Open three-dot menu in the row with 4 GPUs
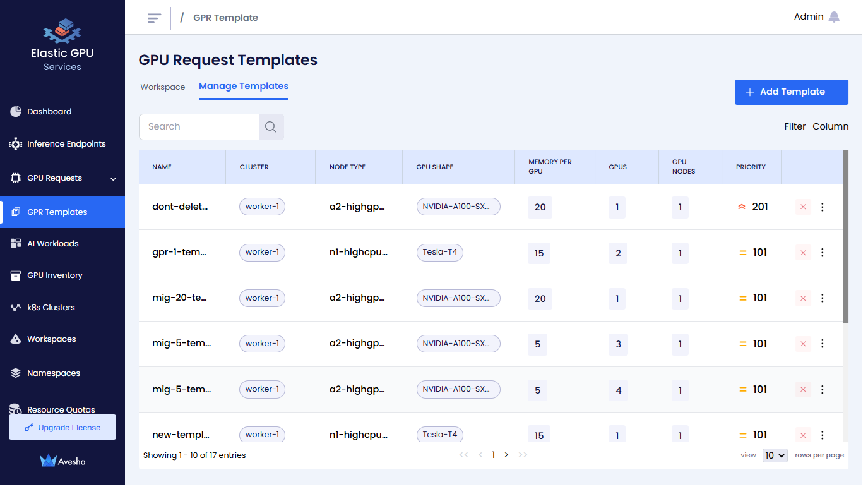The width and height of the screenshot is (868, 494). [822, 390]
